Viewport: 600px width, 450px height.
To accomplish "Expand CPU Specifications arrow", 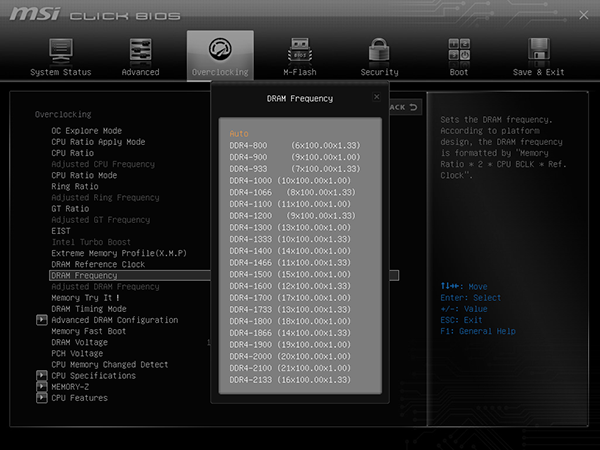I will tap(42, 375).
